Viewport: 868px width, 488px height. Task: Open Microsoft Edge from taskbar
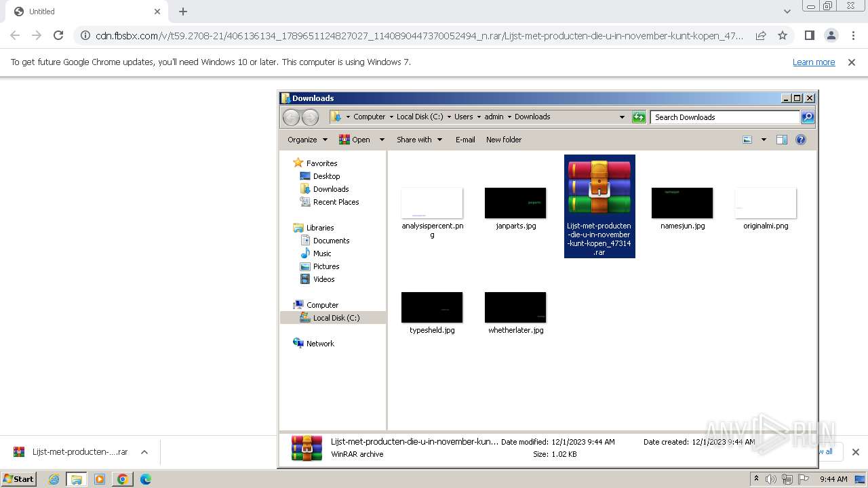[146, 479]
